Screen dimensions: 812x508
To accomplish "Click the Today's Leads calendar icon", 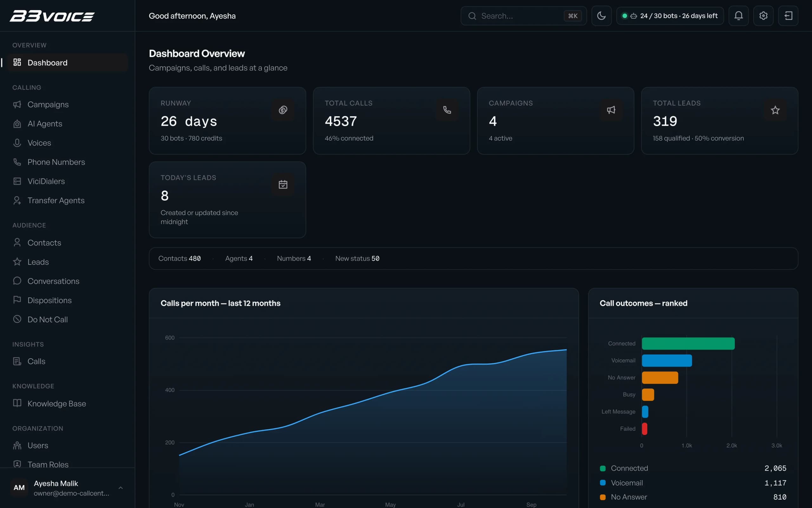I will pos(283,184).
